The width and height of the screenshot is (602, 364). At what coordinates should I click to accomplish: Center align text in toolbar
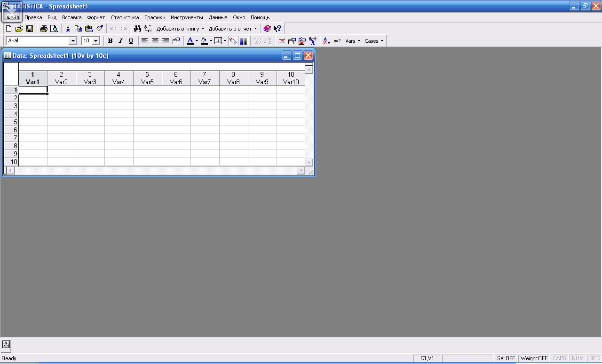[x=155, y=41]
